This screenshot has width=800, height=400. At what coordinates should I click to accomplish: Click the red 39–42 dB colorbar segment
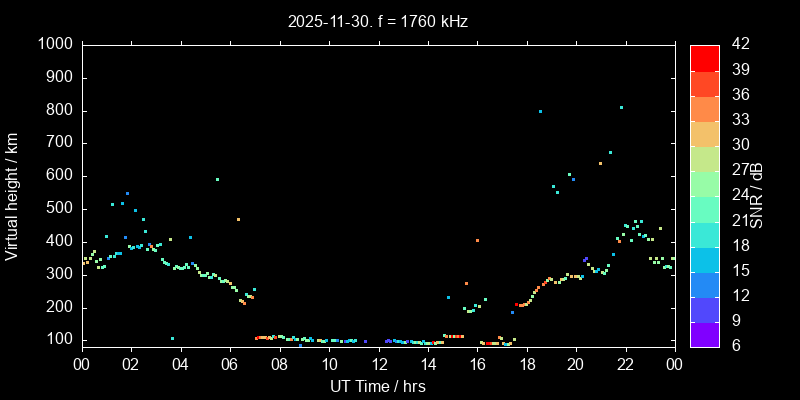tap(704, 58)
